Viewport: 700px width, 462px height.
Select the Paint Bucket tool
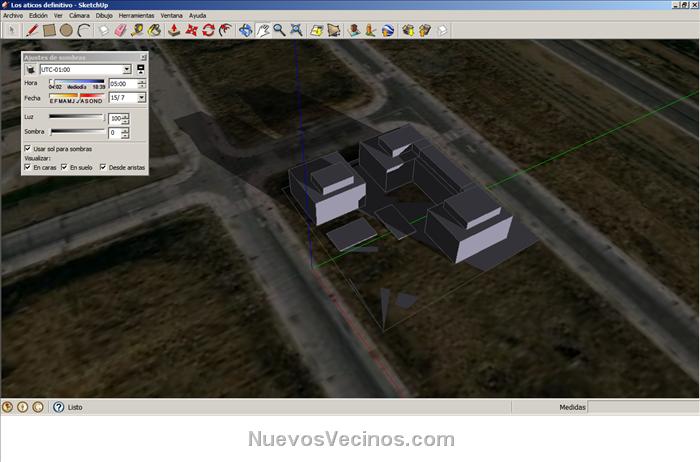tap(155, 30)
